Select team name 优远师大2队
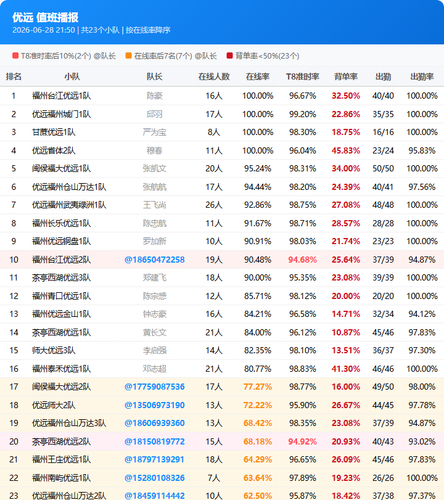This screenshot has height=500, width=444. tap(54, 405)
